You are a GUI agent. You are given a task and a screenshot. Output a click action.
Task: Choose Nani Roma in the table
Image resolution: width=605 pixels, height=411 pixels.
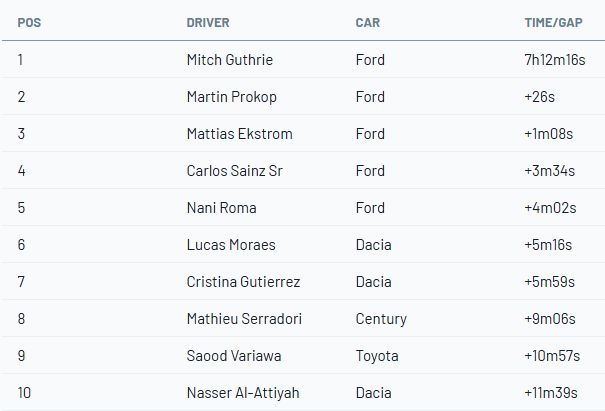tap(221, 208)
